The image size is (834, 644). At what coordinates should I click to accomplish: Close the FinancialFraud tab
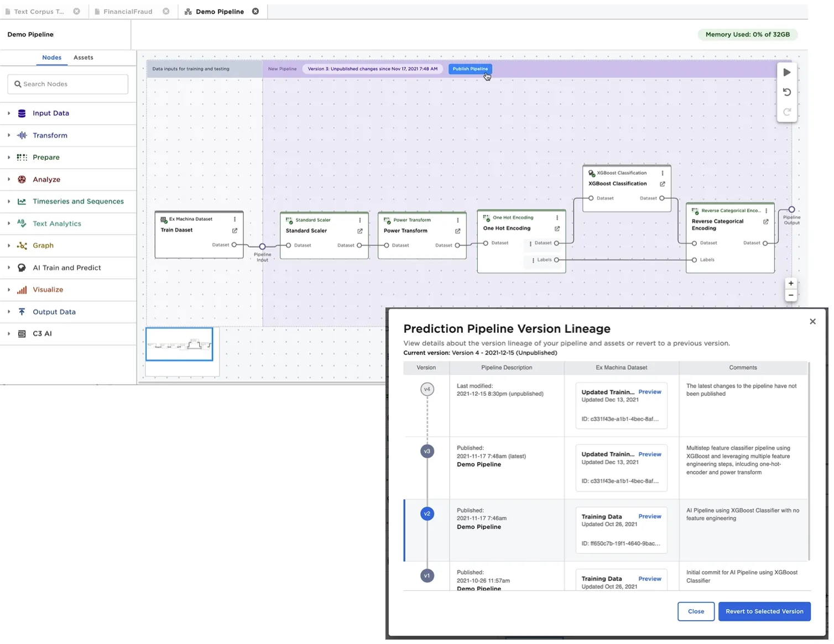(x=167, y=12)
